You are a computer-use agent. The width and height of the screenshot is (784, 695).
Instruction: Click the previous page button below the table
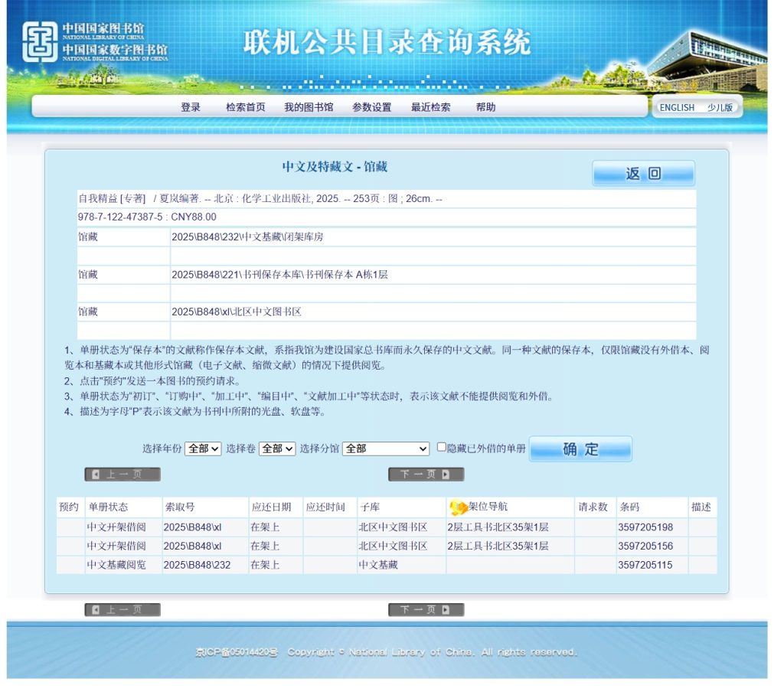click(x=122, y=610)
